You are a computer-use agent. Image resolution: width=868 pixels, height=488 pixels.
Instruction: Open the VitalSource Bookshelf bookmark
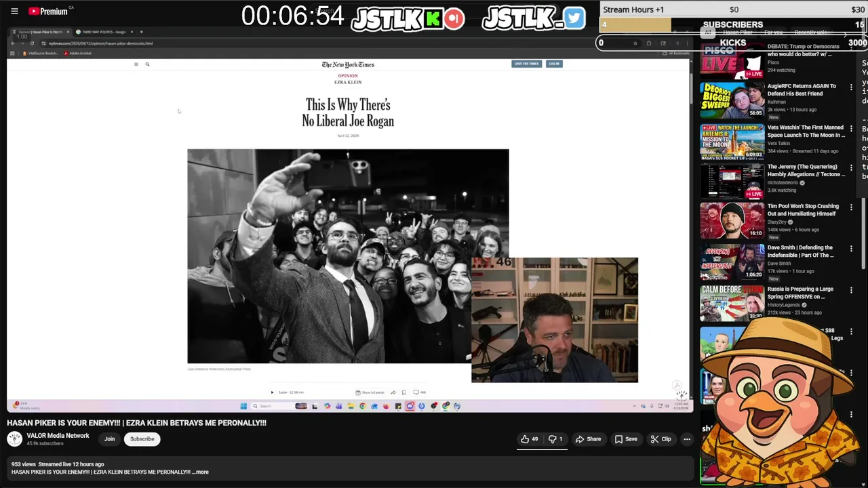(x=41, y=53)
